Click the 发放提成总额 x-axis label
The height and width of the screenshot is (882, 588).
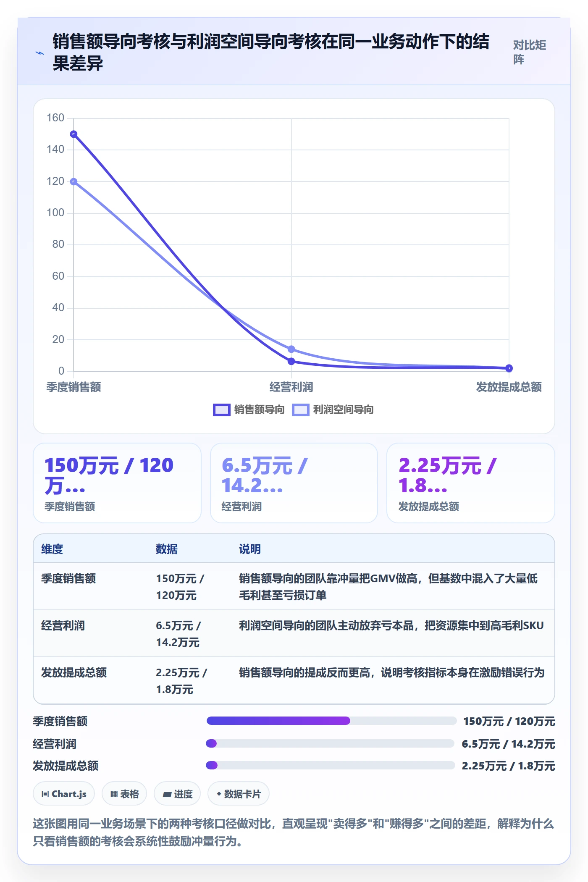pos(509,387)
